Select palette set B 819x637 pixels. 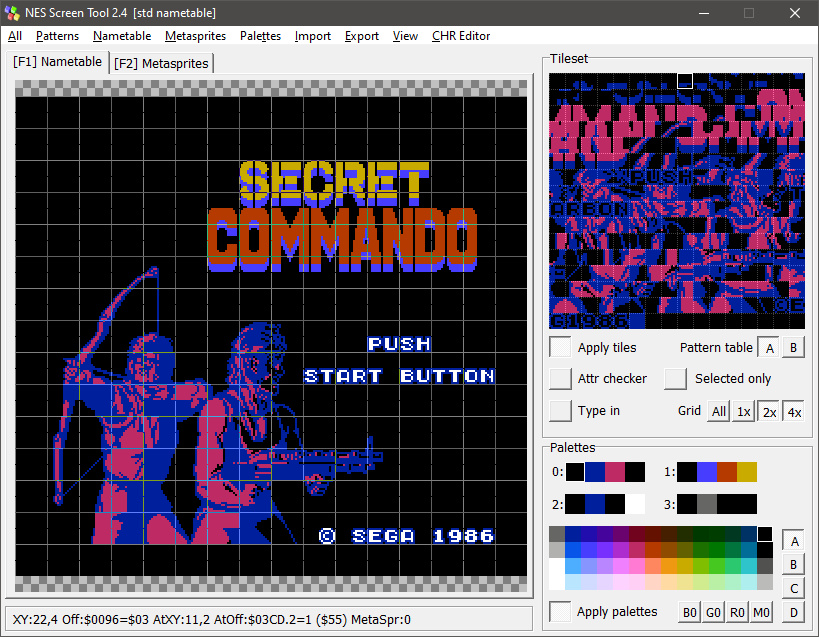[793, 564]
